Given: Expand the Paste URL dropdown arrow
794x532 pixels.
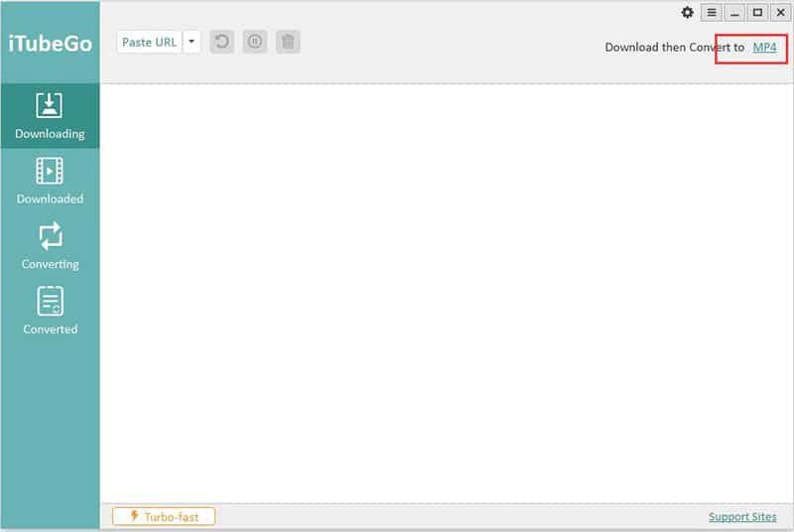Looking at the screenshot, I should pyautogui.click(x=192, y=42).
